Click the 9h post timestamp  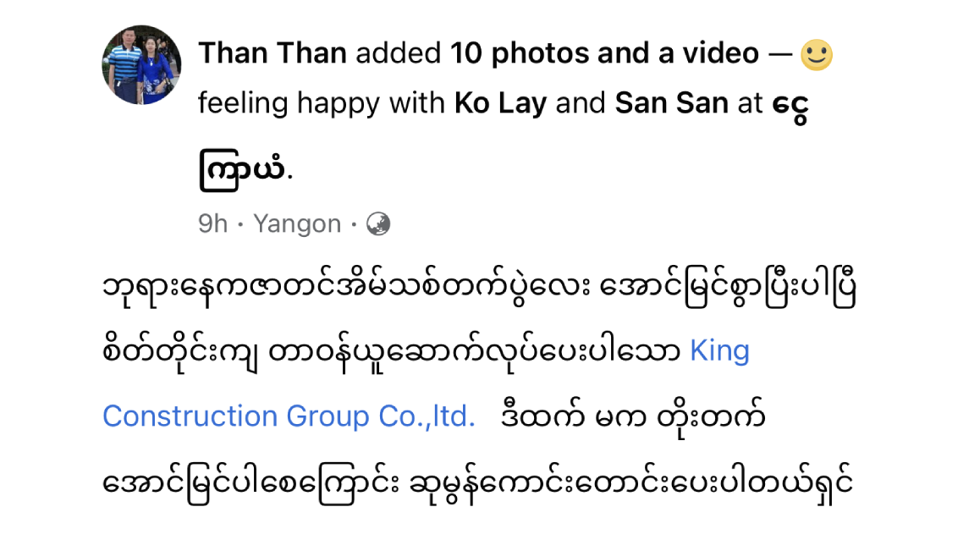coord(212,224)
